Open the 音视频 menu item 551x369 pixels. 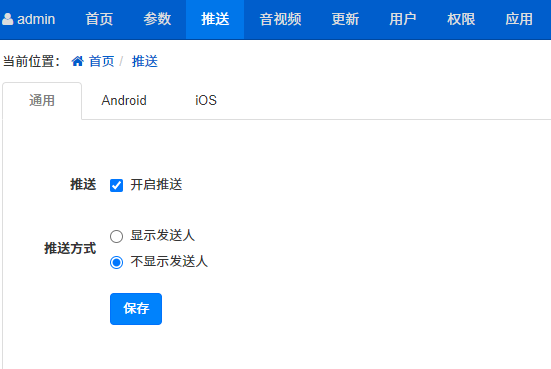pyautogui.click(x=280, y=19)
